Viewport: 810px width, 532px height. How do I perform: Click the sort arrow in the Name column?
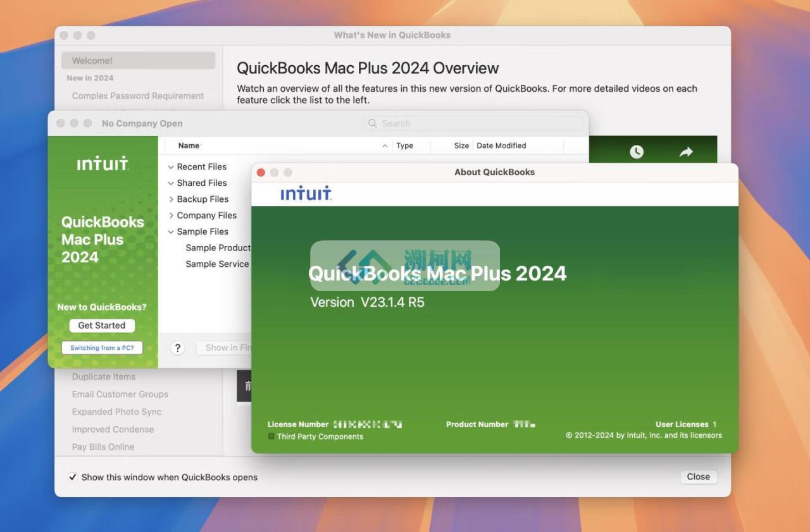[385, 145]
